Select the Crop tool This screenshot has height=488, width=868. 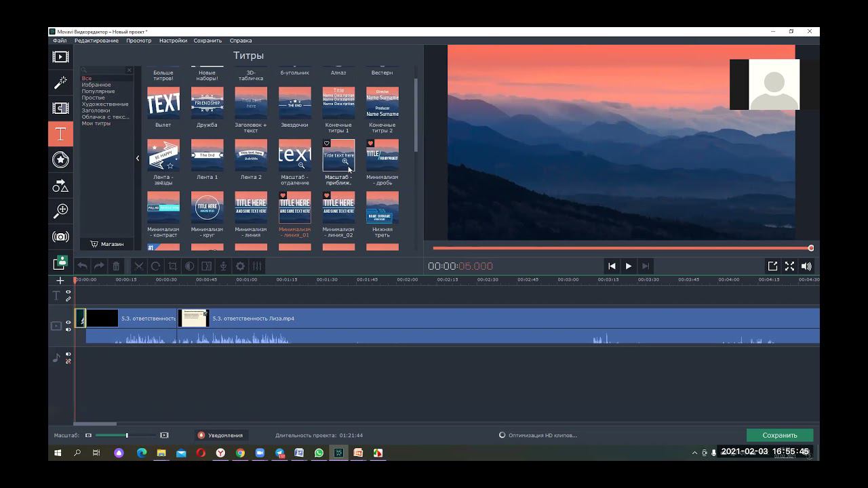(x=172, y=266)
